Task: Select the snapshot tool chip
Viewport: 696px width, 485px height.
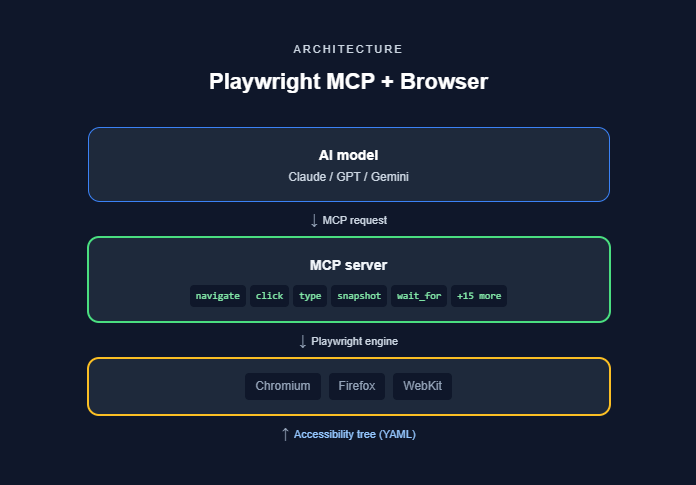Action: pyautogui.click(x=358, y=296)
